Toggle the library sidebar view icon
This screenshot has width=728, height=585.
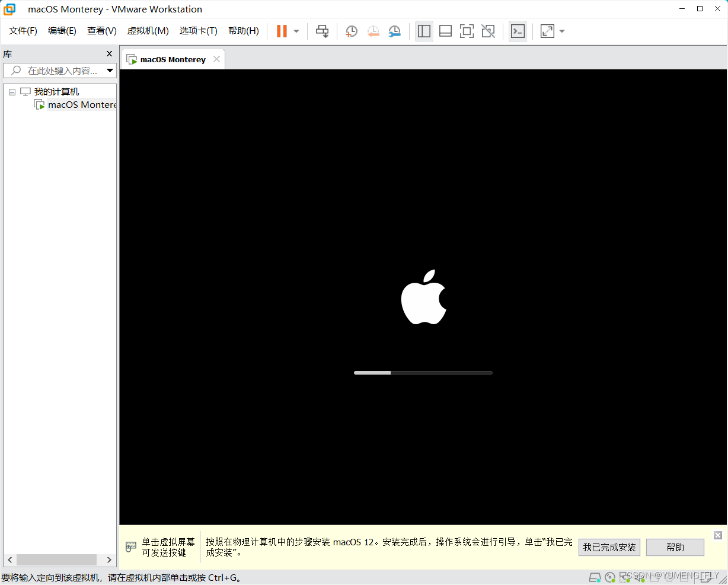424,31
